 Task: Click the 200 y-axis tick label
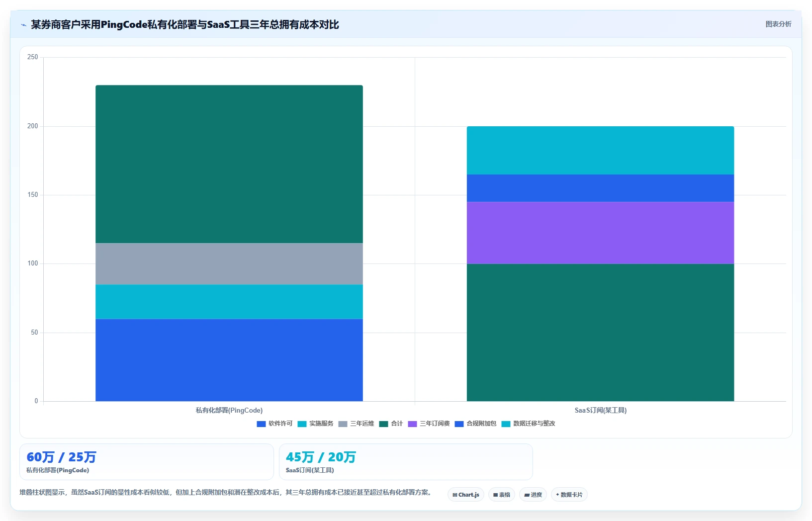(33, 126)
